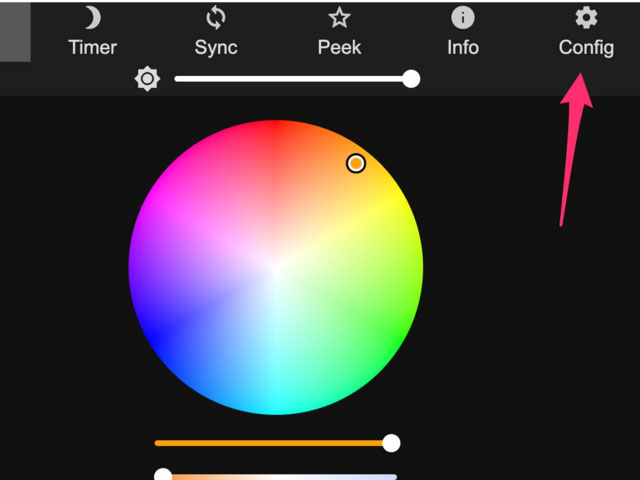Click the brightness sun icon
This screenshot has height=480, width=640.
click(x=148, y=79)
